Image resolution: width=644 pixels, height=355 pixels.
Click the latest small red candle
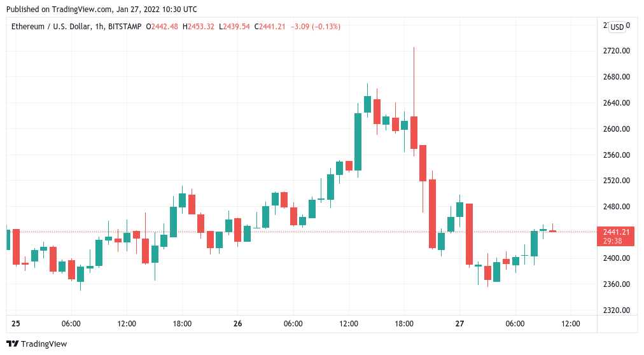pos(552,231)
